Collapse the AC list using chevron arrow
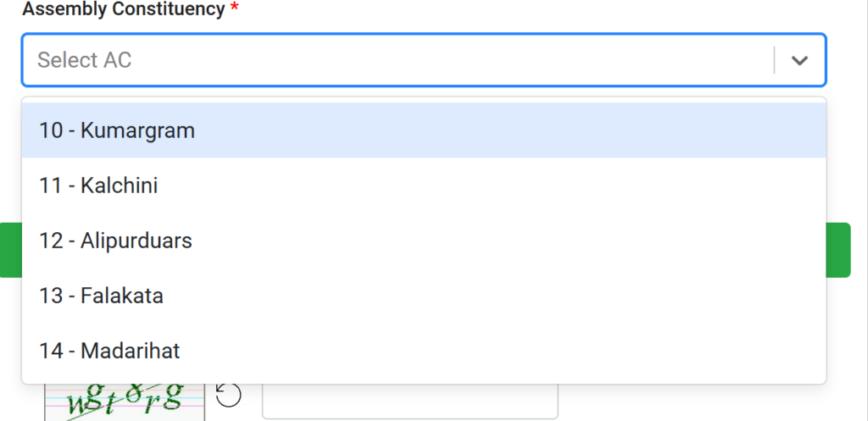This screenshot has height=421, width=868. pos(799,60)
